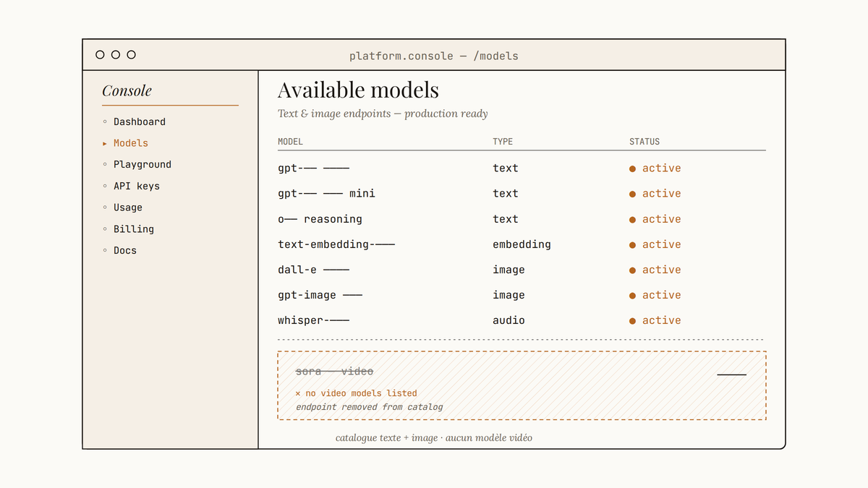Select the model name ending in 'mini'
The height and width of the screenshot is (488, 868).
pos(326,194)
